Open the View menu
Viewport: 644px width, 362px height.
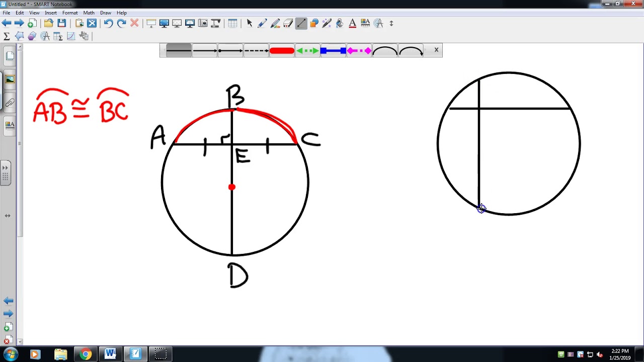[34, 13]
